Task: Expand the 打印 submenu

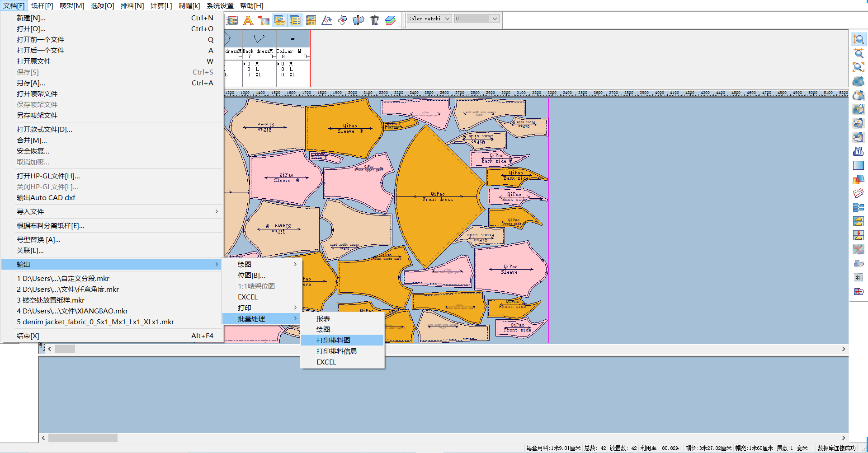Action: point(262,308)
